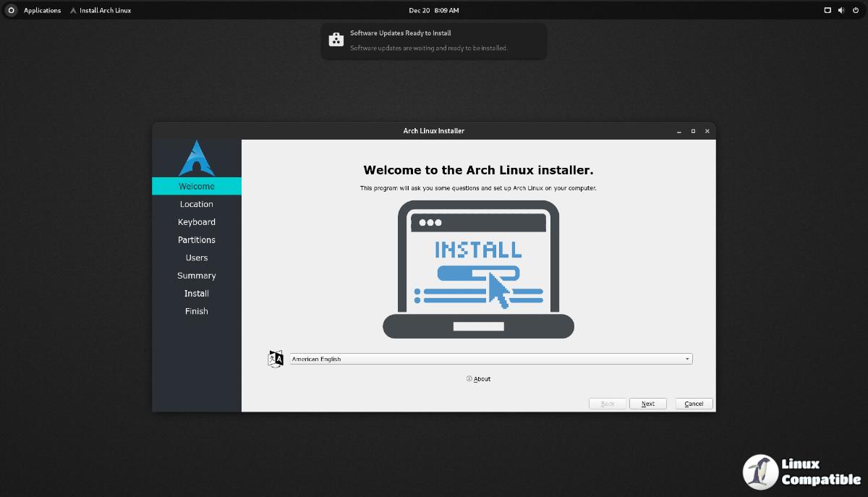Viewport: 868px width, 497px height.
Task: Cancel the Arch Linux installation
Action: (694, 404)
